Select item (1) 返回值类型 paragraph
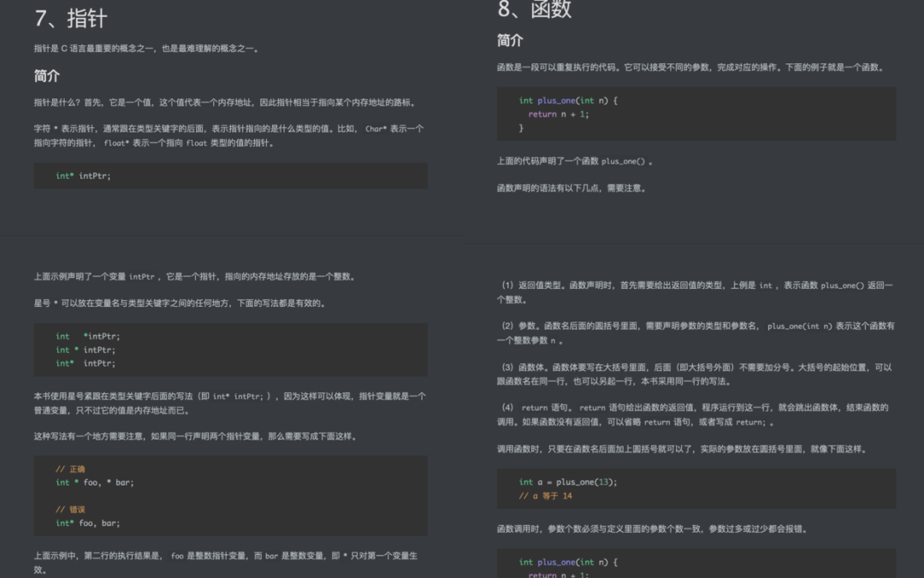 click(697, 291)
